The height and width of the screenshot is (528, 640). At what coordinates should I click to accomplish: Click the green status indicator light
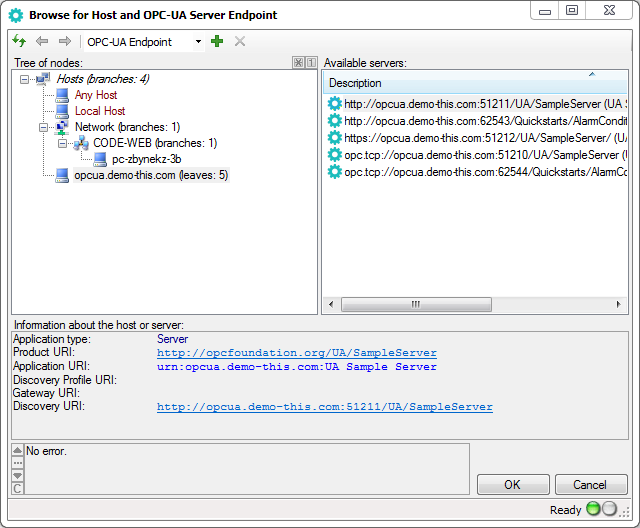[593, 509]
